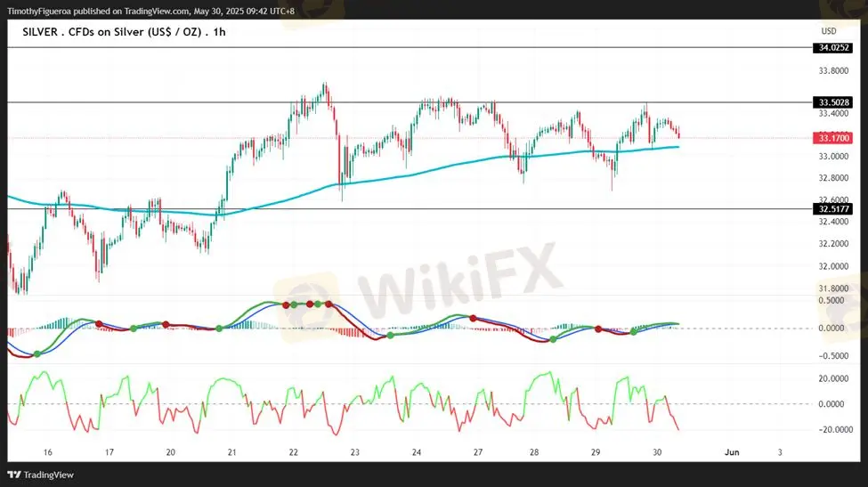Click date 30 on the time axis
The height and width of the screenshot is (487, 868).
[x=657, y=452]
